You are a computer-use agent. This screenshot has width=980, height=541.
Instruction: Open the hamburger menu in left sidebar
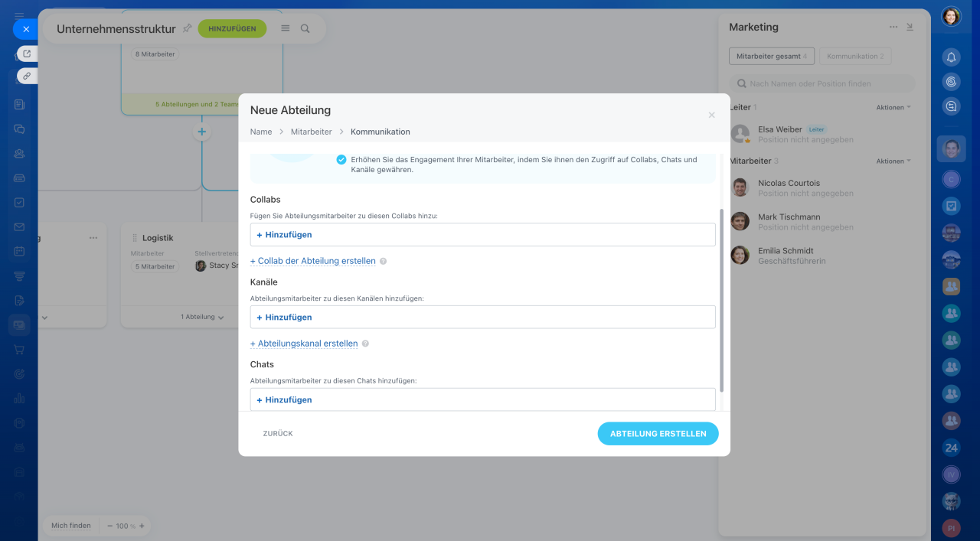coord(19,15)
